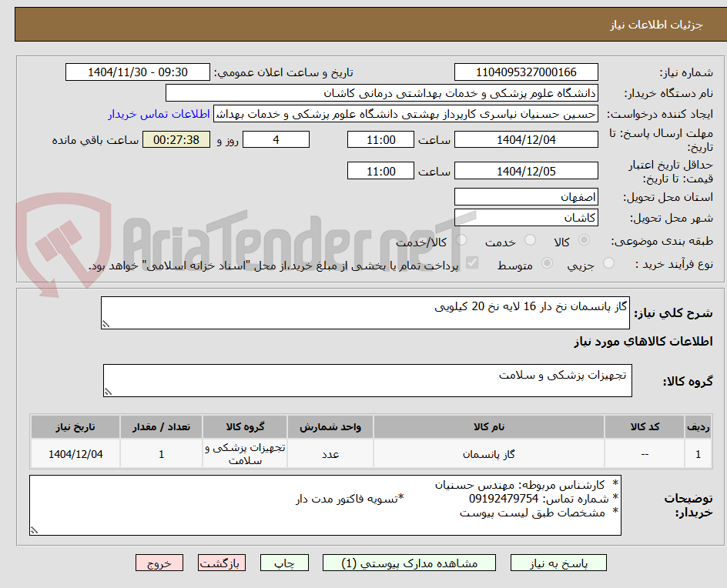727x588 pixels.
Task: Click the price validity hour field, lower 11:00
Action: [x=380, y=171]
